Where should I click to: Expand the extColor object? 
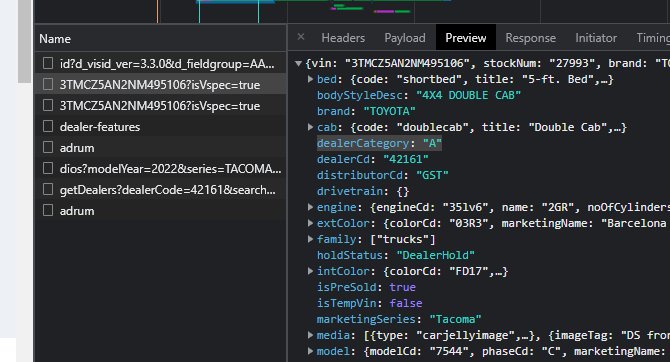311,223
